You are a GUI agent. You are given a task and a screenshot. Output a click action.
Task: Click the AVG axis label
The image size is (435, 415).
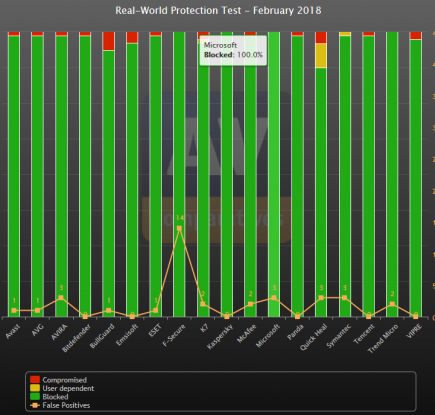(x=38, y=330)
